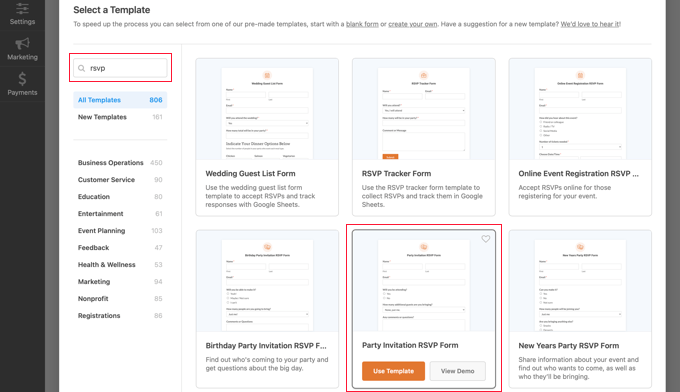Click the New Years Party RSVP description
This screenshot has width=680, height=392.
(579, 368)
